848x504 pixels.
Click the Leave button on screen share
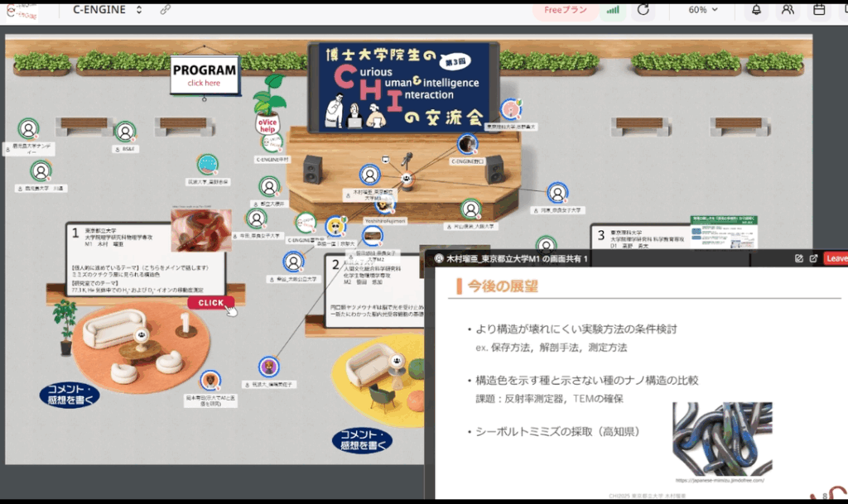tap(836, 258)
